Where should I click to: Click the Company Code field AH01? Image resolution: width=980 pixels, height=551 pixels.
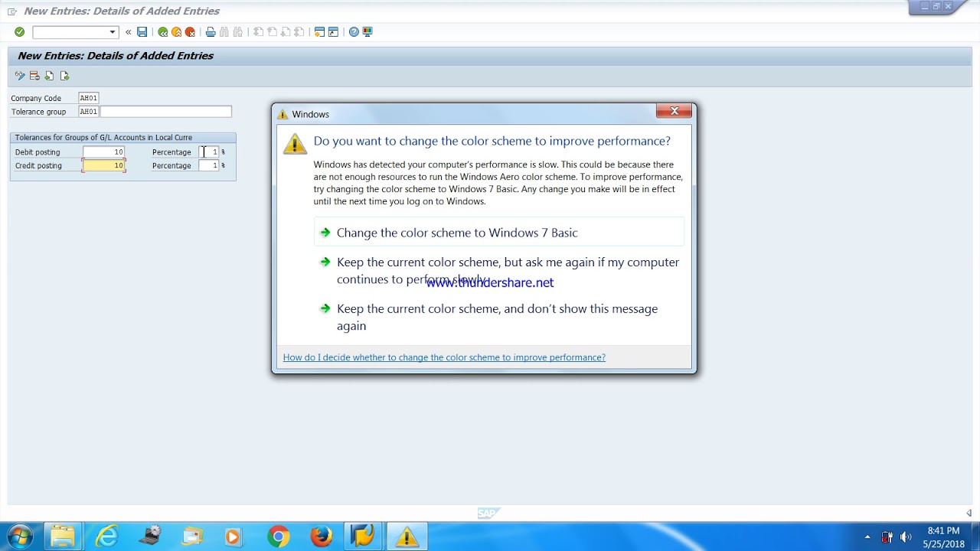[x=89, y=98]
